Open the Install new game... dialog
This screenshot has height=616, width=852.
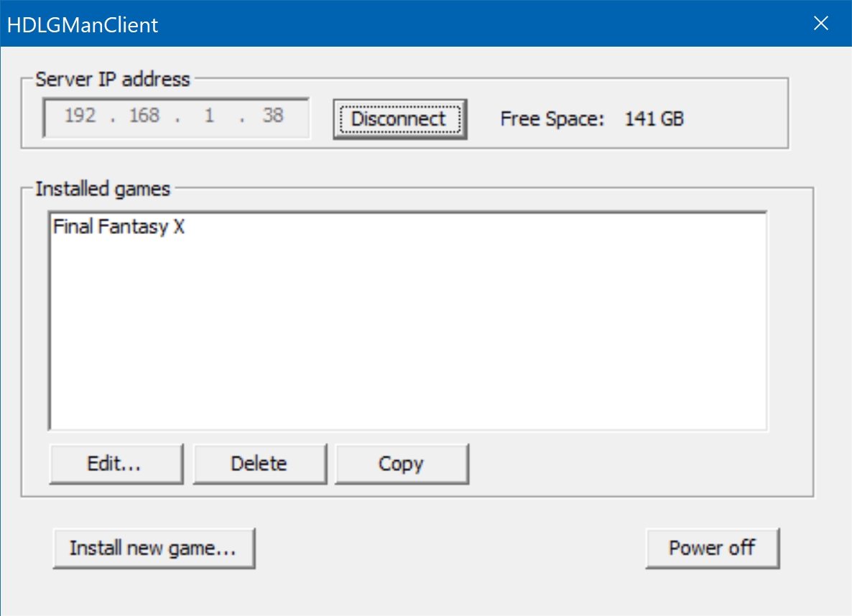154,548
